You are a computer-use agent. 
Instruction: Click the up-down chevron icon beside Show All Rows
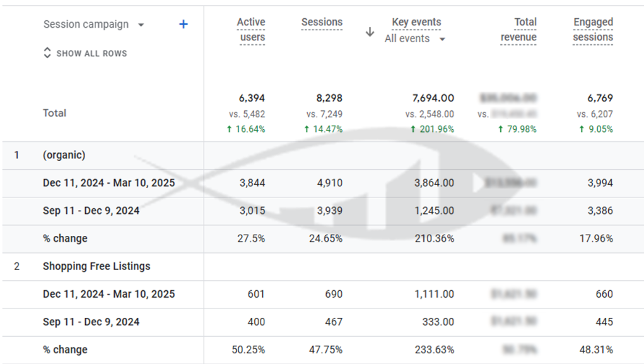(47, 54)
